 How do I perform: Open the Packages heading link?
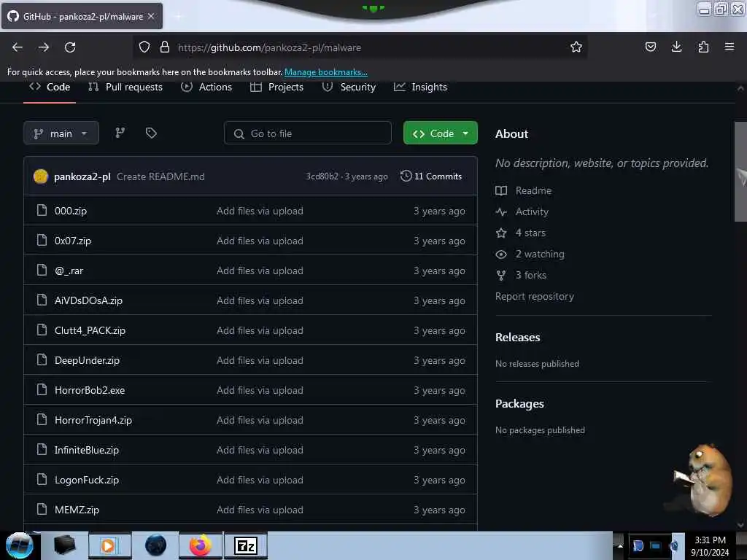pos(519,404)
